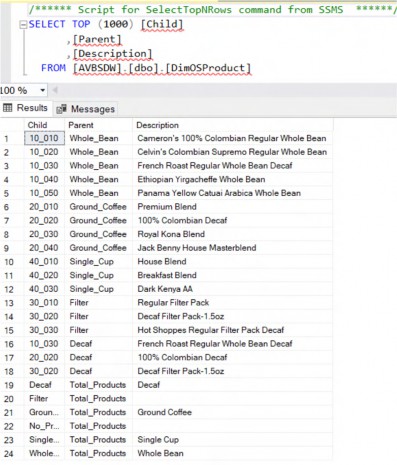Image resolution: width=397 pixels, height=465 pixels.
Task: Switch to the Messages tab
Action: click(86, 109)
